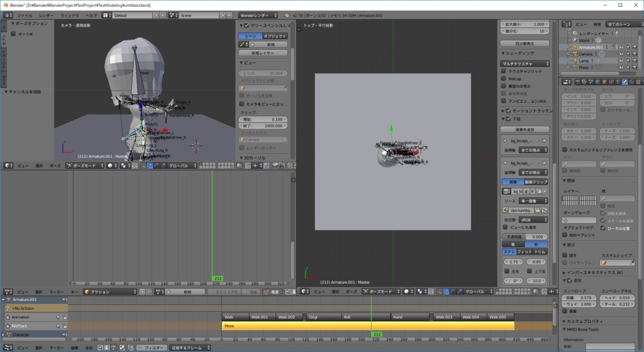Click the add-scene plus icon next to Scene
Viewport: 644px width, 352px height.
point(222,15)
